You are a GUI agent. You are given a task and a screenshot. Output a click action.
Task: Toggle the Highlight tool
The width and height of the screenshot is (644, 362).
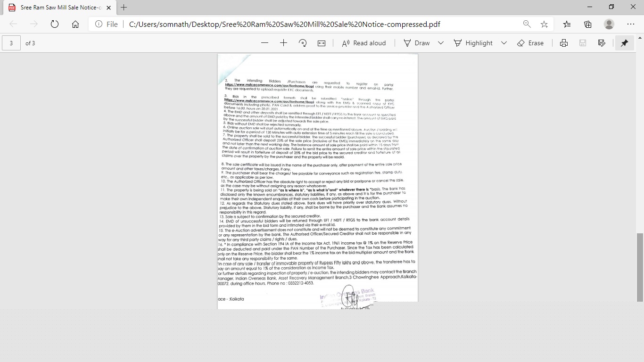click(472, 43)
